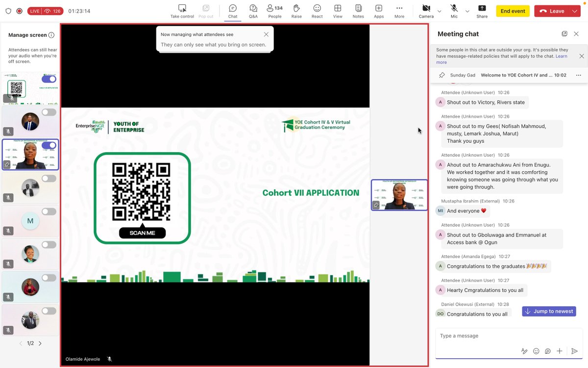The image size is (588, 368).
Task: Click the Shout out to Victory message
Action: coord(486,103)
